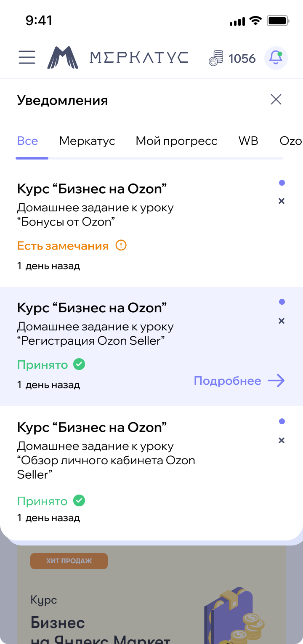Show the Все notifications tab

point(28,141)
